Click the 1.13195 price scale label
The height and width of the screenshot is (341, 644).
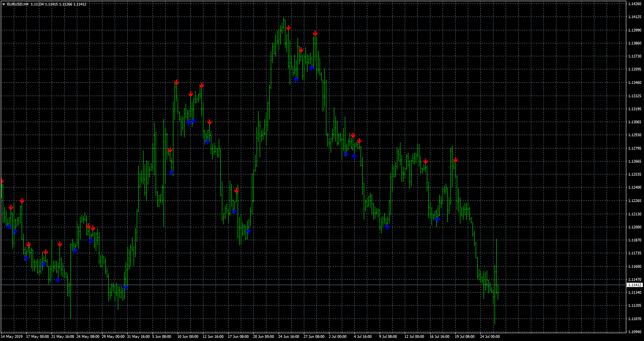(x=635, y=109)
